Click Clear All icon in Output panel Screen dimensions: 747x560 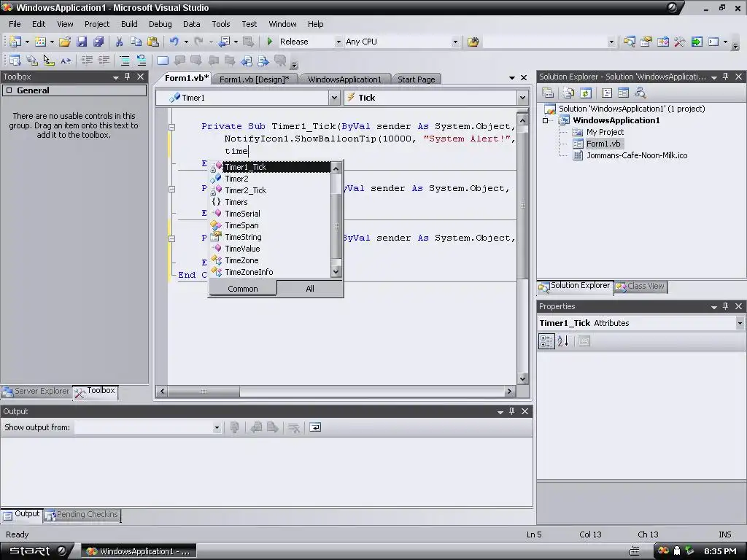coord(294,427)
